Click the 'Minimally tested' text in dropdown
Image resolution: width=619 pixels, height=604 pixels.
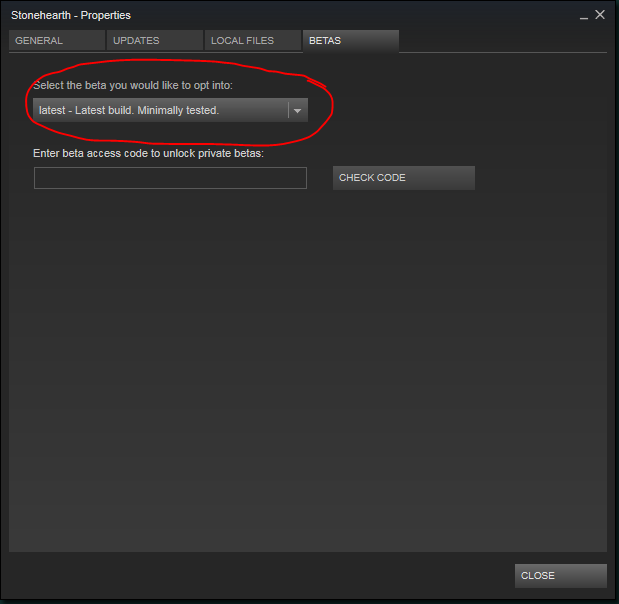tap(178, 110)
